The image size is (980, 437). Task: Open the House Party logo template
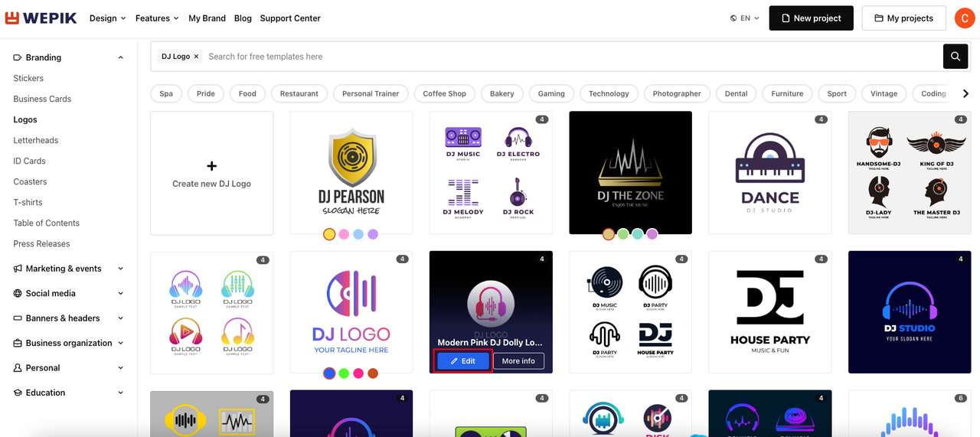click(x=770, y=312)
